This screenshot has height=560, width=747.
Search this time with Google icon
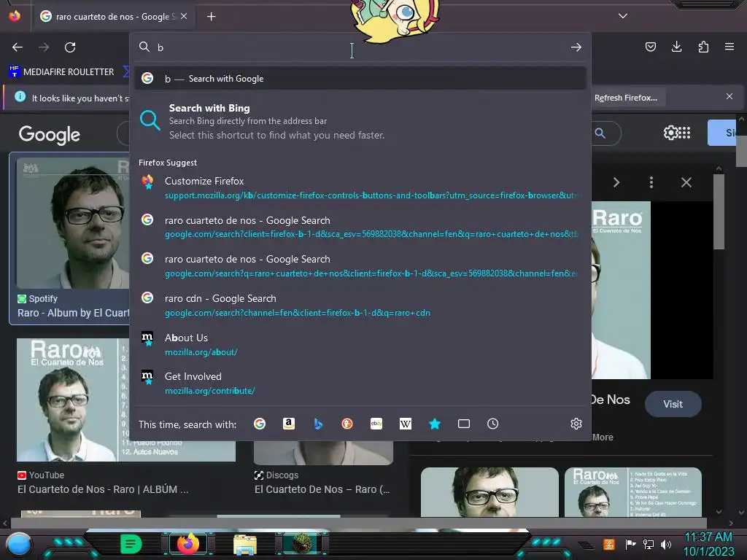260,424
